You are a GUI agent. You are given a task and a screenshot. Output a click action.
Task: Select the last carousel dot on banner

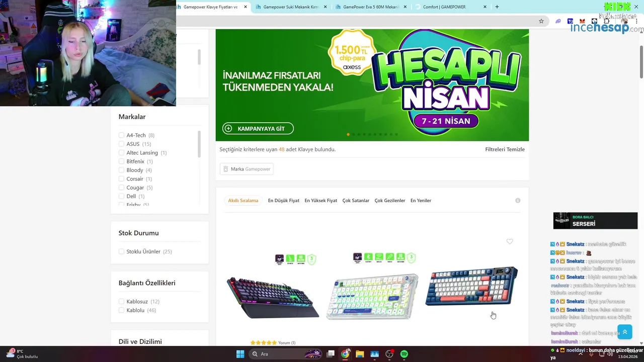[396, 134]
